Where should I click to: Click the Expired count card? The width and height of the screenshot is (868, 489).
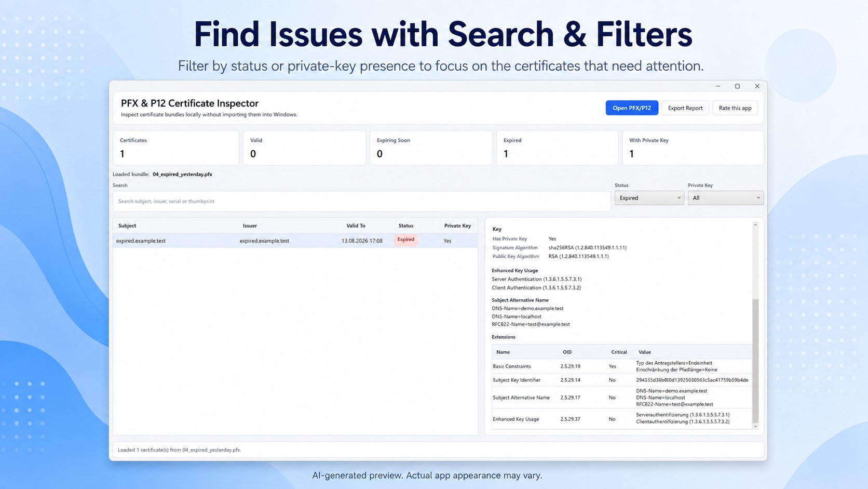pyautogui.click(x=557, y=148)
